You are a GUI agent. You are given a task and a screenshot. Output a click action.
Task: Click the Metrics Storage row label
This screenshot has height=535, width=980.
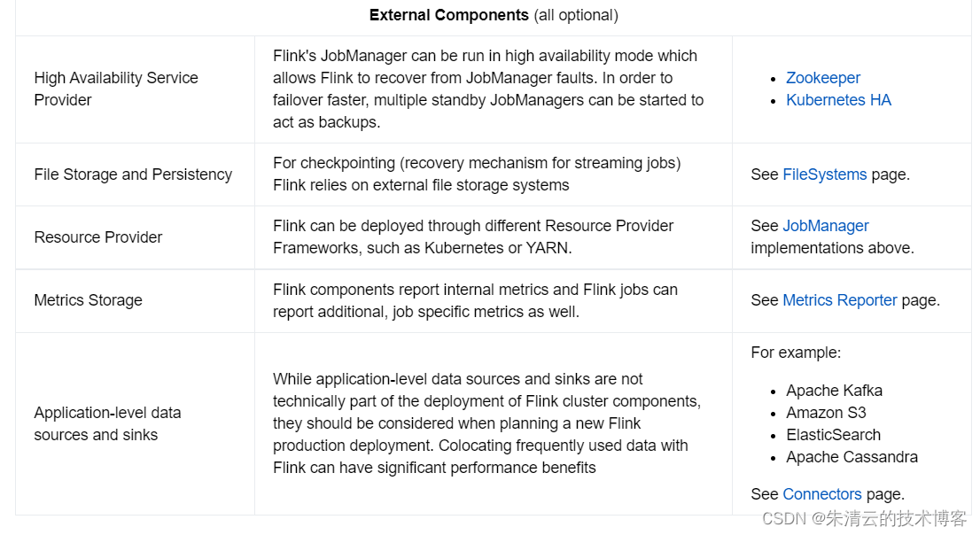click(x=88, y=300)
